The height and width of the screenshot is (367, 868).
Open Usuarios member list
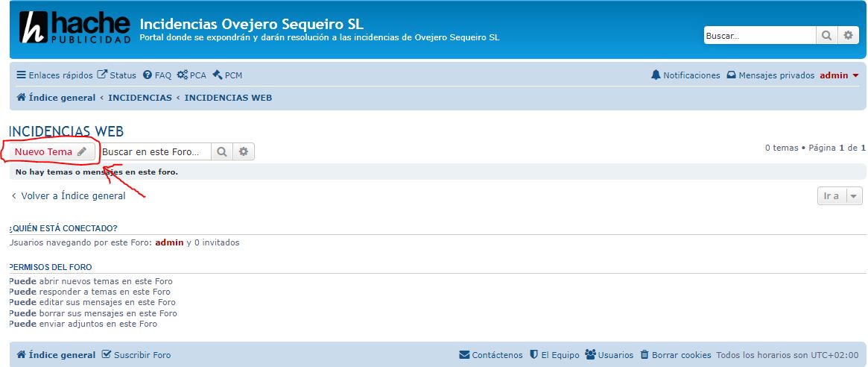[609, 355]
